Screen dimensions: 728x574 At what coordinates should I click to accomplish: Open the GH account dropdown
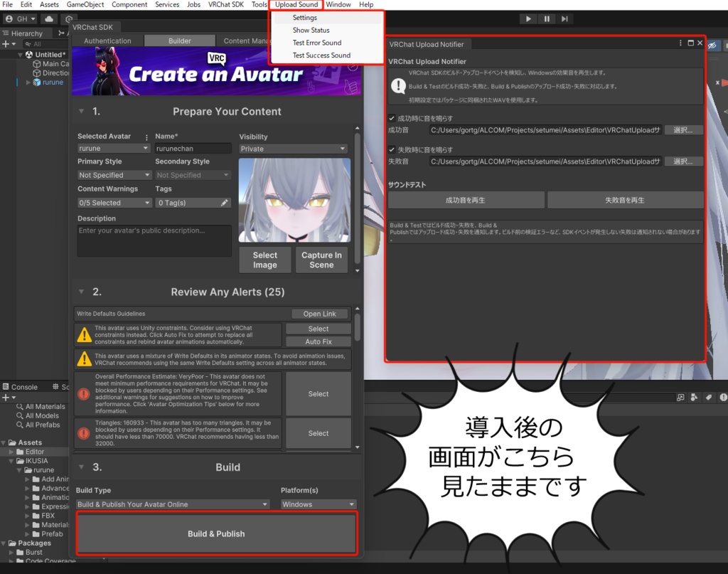21,19
